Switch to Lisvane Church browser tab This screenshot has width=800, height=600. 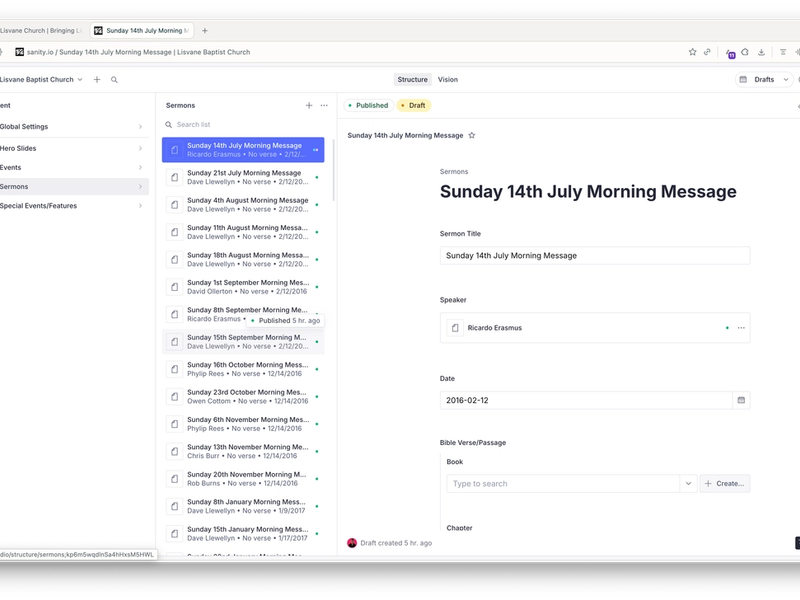pyautogui.click(x=41, y=31)
